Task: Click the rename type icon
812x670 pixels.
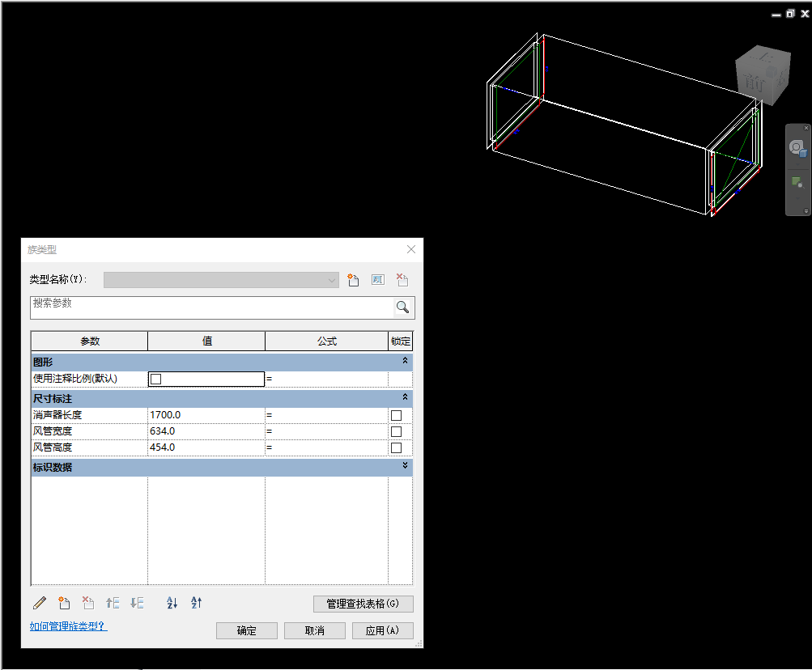Action: pos(377,280)
